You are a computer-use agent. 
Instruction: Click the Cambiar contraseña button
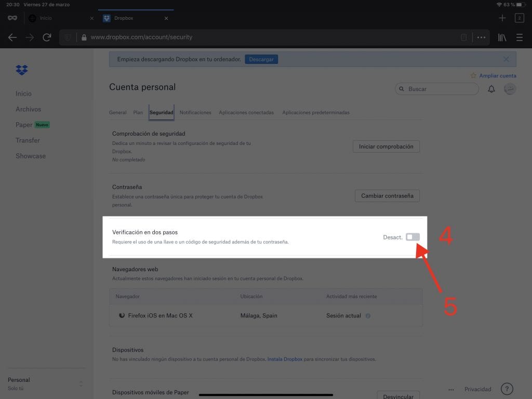tap(387, 196)
